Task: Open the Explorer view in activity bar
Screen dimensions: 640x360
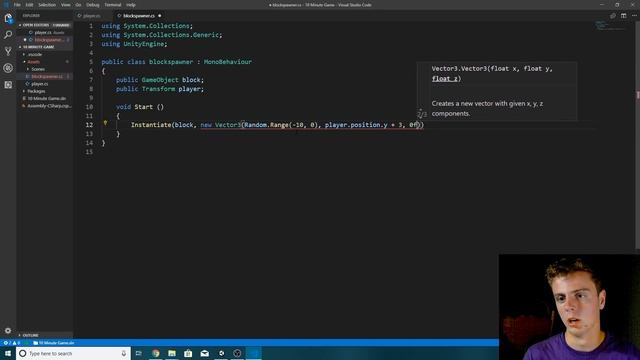Action: (8, 18)
